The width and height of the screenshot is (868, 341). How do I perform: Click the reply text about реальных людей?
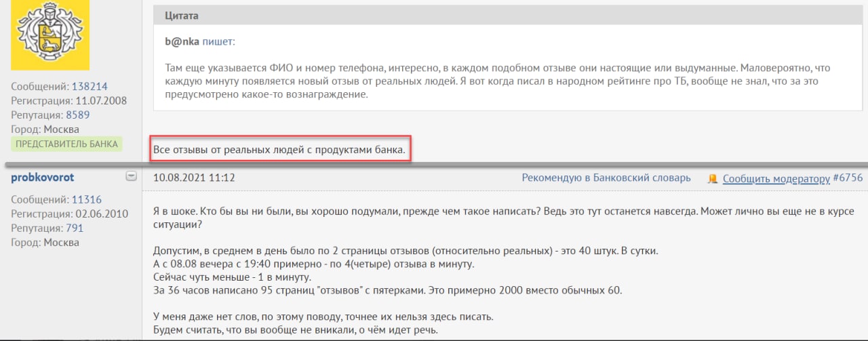click(280, 148)
